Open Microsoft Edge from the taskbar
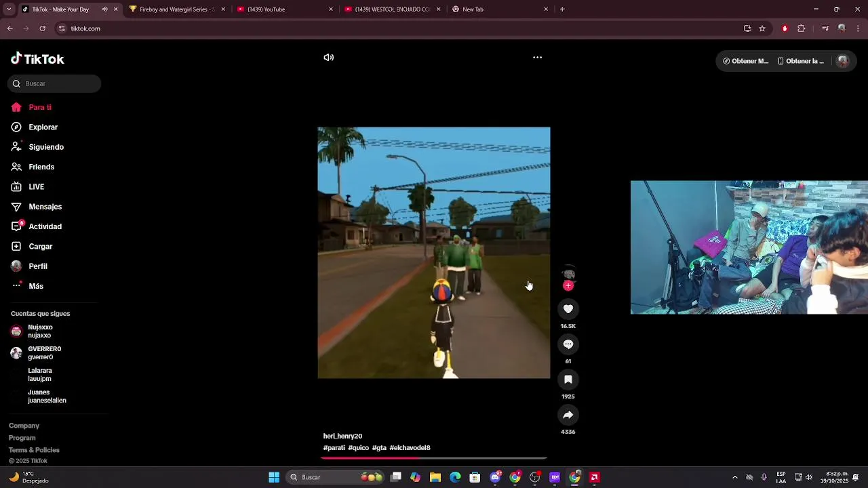The width and height of the screenshot is (868, 488). (x=455, y=477)
